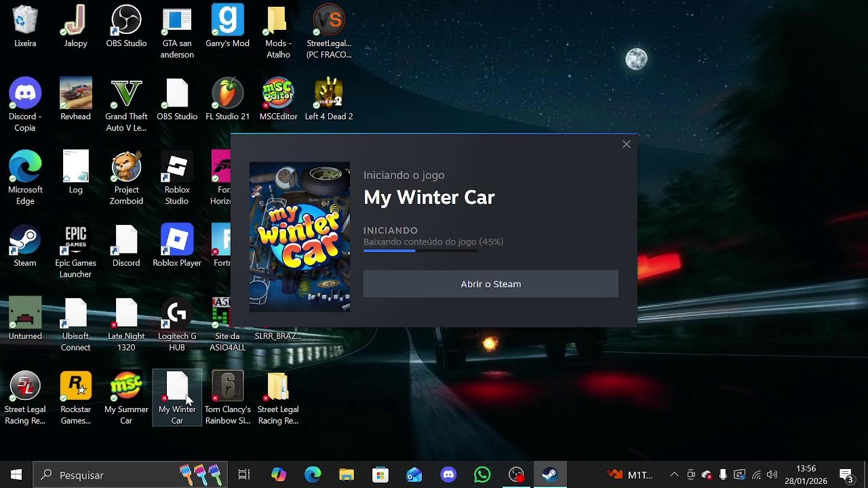Select the Street Legal Racing folder icon
The image size is (868, 488).
(278, 398)
